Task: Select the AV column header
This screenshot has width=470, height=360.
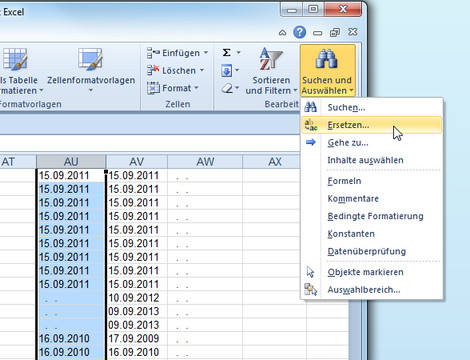Action: (x=137, y=162)
